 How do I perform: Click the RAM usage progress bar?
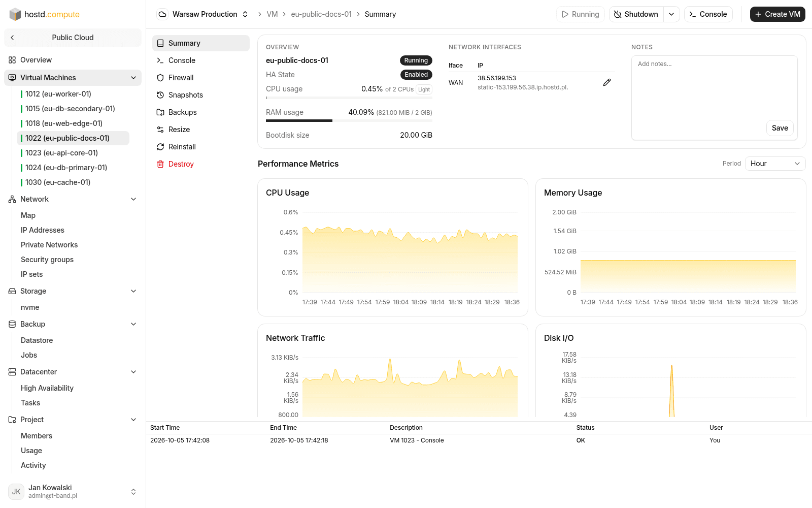[349, 121]
